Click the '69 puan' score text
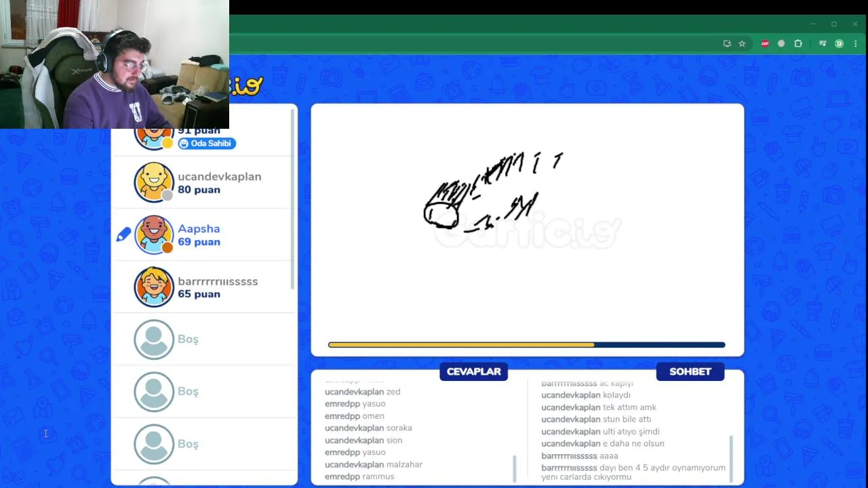Screen dimensions: 868x488 point(199,242)
